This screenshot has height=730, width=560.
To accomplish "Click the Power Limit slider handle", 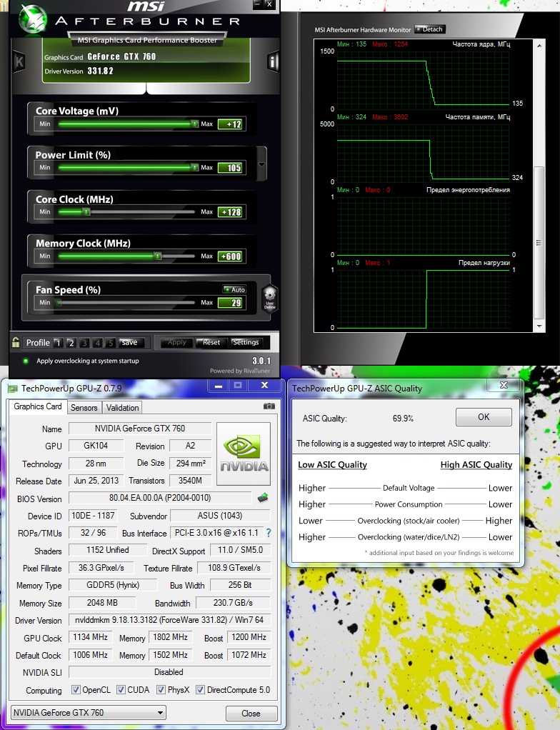I will coord(194,168).
